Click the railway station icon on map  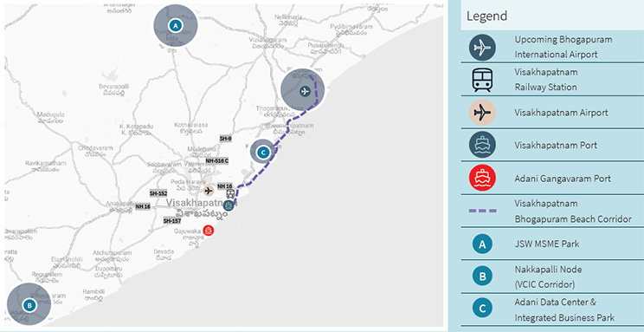(x=231, y=193)
